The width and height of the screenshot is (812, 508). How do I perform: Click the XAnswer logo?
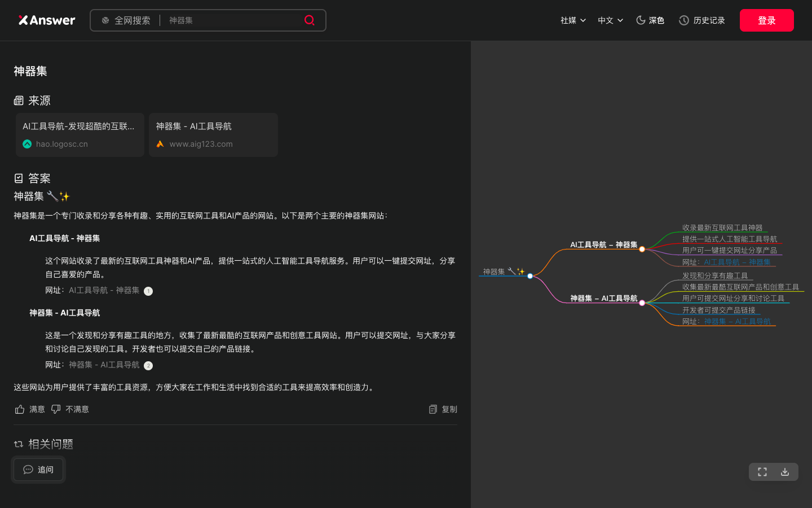pos(46,20)
